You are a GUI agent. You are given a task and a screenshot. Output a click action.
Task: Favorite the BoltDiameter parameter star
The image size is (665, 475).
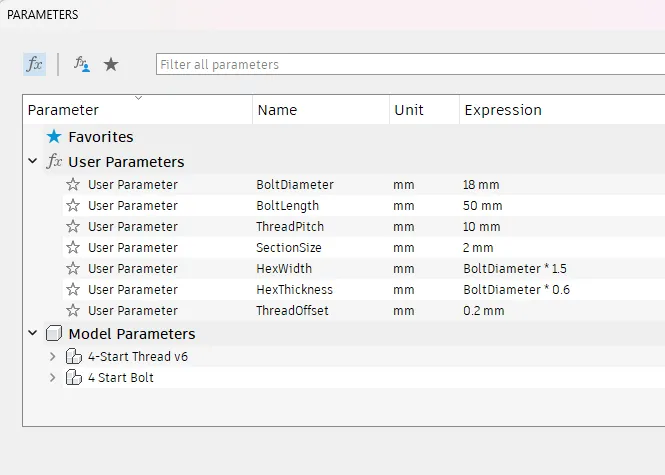click(73, 184)
